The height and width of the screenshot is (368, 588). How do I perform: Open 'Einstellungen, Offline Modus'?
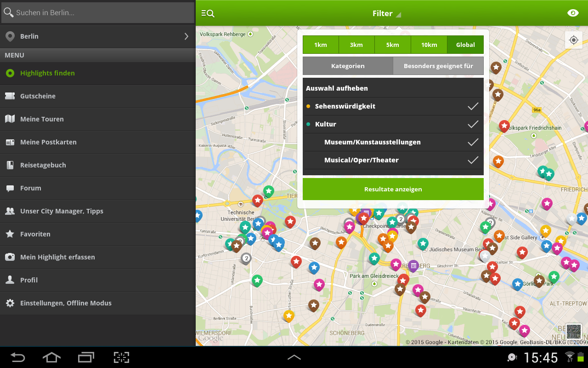[x=97, y=303]
